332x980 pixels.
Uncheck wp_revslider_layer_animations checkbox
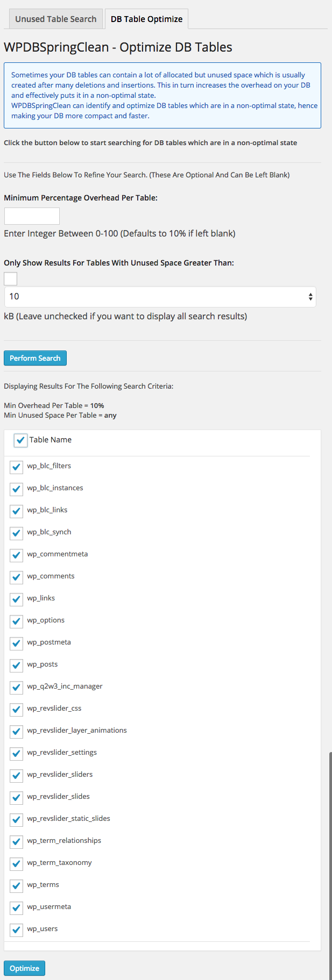[x=16, y=731]
